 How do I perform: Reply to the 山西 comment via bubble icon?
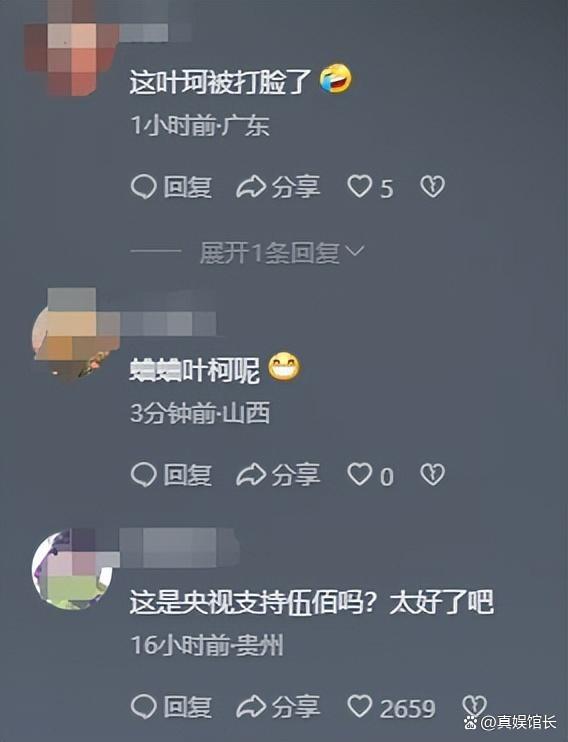pyautogui.click(x=143, y=475)
